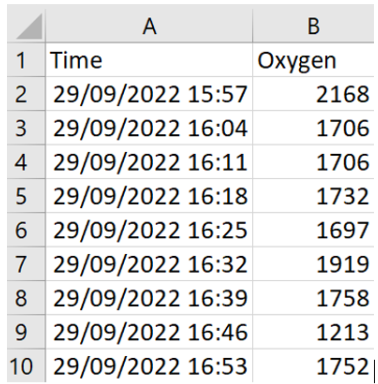Select row 4 header
Viewport: 378px width, 384px height.
tap(26, 162)
